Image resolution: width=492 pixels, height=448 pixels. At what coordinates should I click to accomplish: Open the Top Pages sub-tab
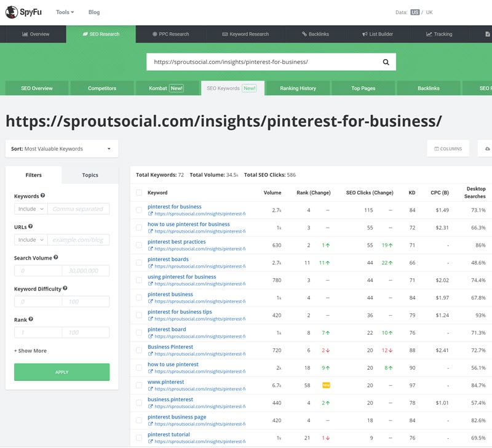pyautogui.click(x=363, y=88)
